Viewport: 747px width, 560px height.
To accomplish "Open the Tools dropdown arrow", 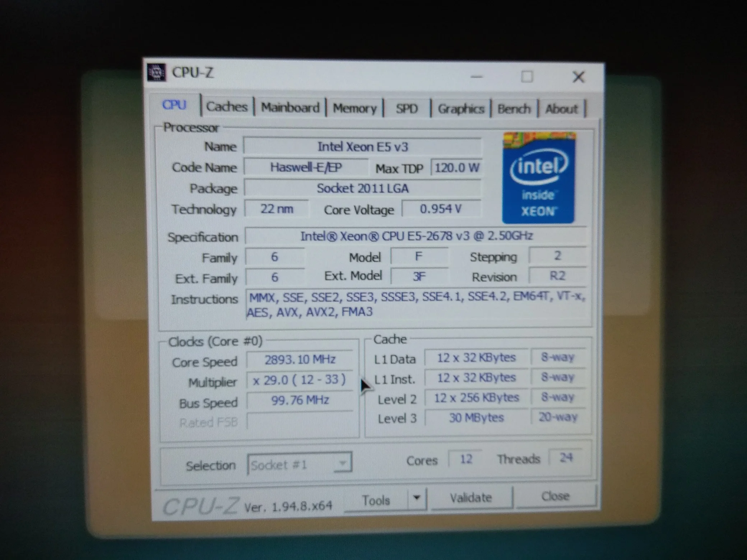I will [417, 498].
